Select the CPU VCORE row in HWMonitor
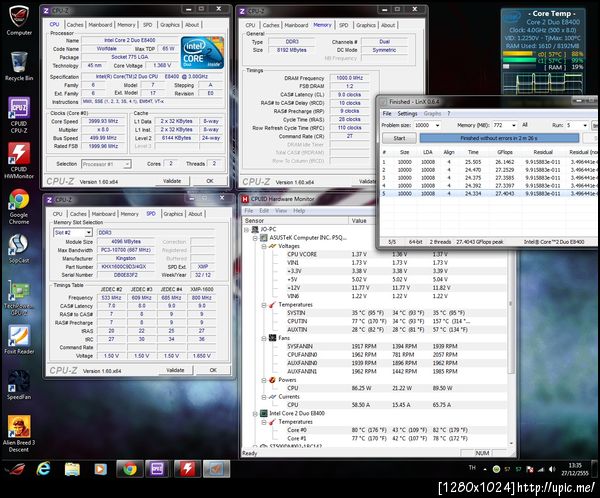Screen dimensions: 600x498 tap(375, 254)
